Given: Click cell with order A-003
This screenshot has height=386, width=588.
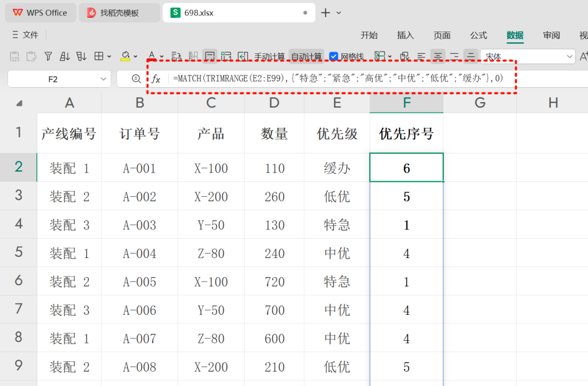Looking at the screenshot, I should 140,225.
